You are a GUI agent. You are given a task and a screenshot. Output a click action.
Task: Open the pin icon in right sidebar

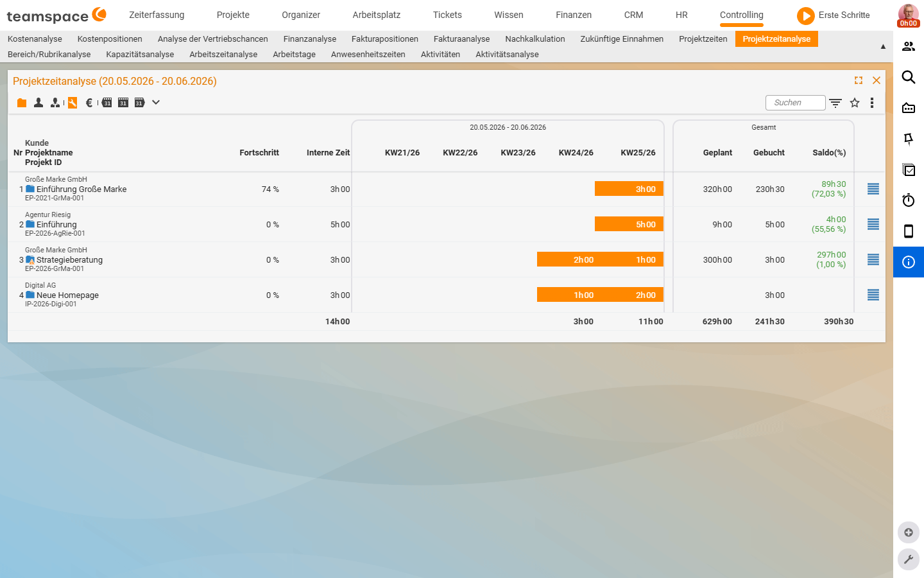pyautogui.click(x=909, y=139)
